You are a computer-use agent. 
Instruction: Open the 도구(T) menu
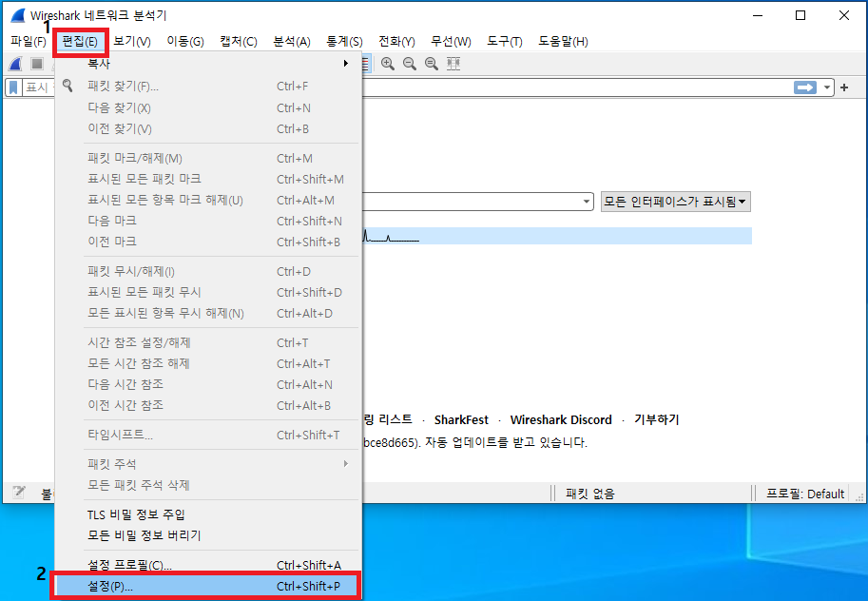coord(505,42)
